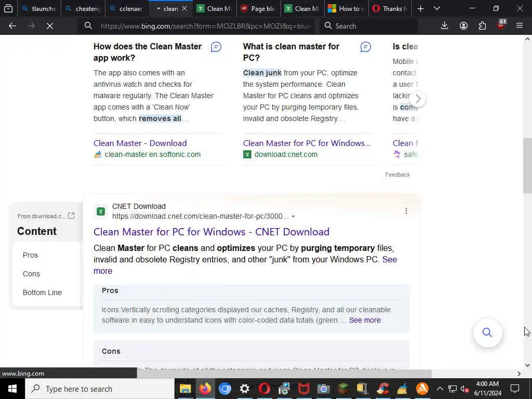Switch to the 'cheateng' tab
Image resolution: width=532 pixels, height=399 pixels.
coord(83,8)
